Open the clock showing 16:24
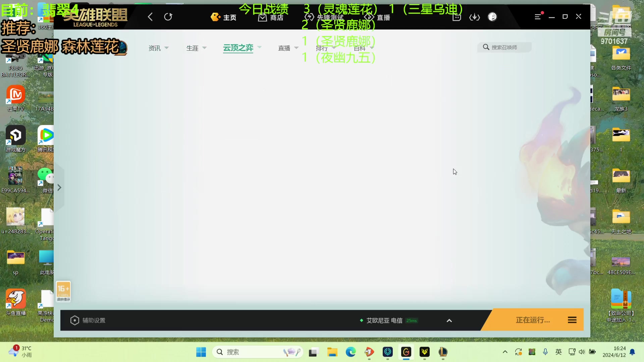This screenshot has width=644, height=362. [614, 352]
